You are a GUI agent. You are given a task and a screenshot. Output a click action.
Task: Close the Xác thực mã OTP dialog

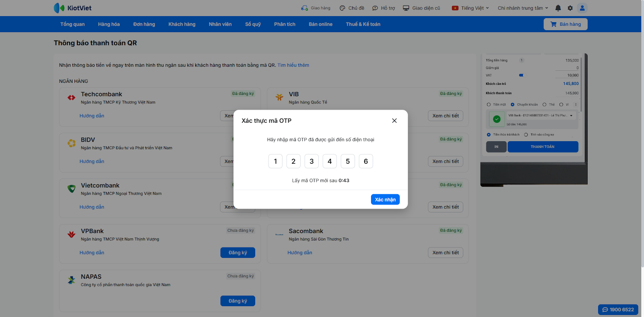pyautogui.click(x=394, y=121)
